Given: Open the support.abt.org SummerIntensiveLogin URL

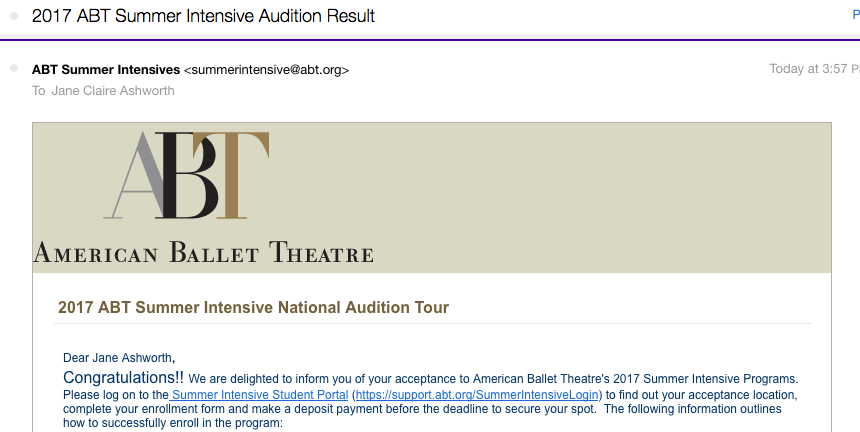Looking at the screenshot, I should [x=477, y=395].
